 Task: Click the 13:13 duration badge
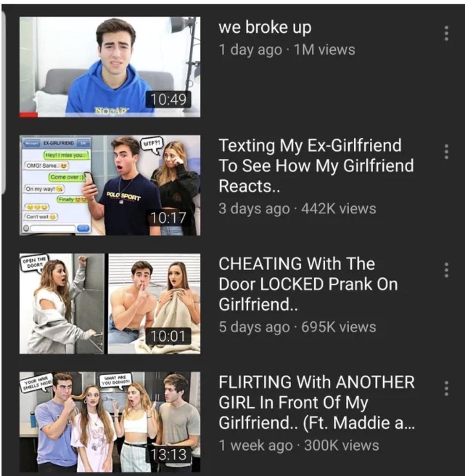tap(169, 454)
